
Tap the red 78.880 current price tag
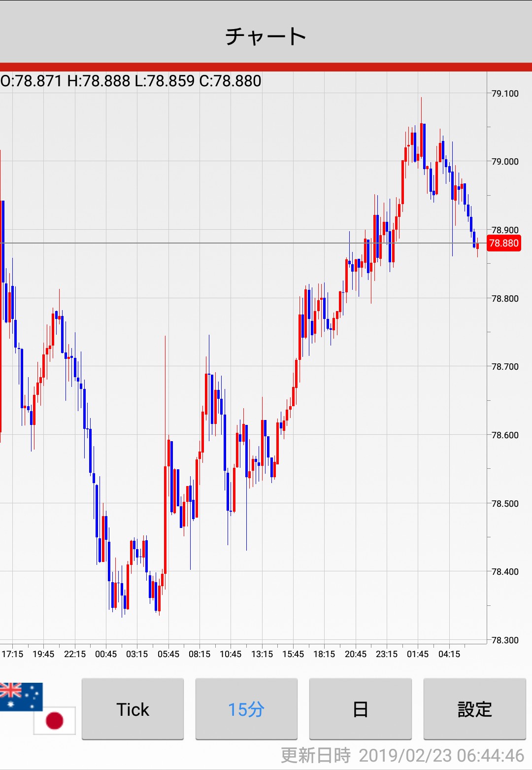503,243
